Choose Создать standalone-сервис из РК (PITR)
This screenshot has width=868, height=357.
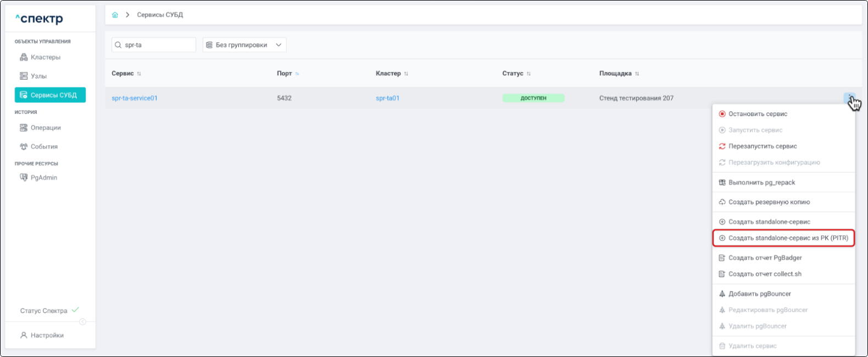[783, 238]
